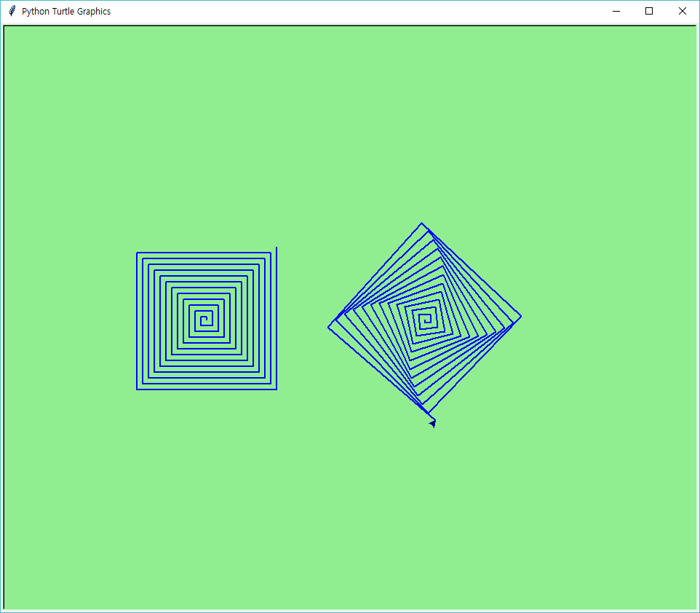Click the bottom-right corner of the square spiral
Viewport: 700px width, 613px height.
click(x=277, y=389)
